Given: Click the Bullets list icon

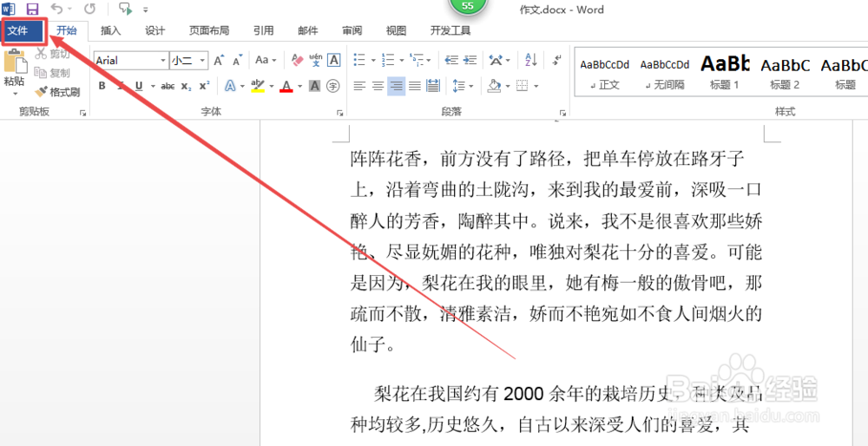Looking at the screenshot, I should coord(359,60).
